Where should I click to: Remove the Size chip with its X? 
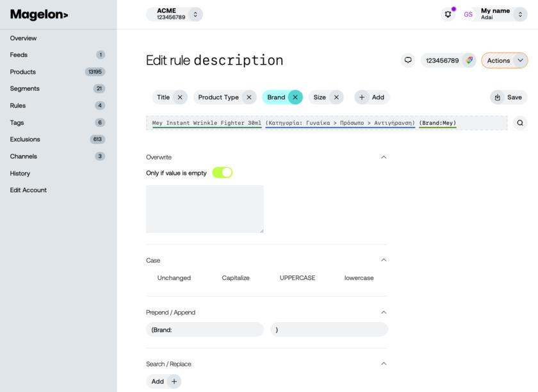coord(336,97)
